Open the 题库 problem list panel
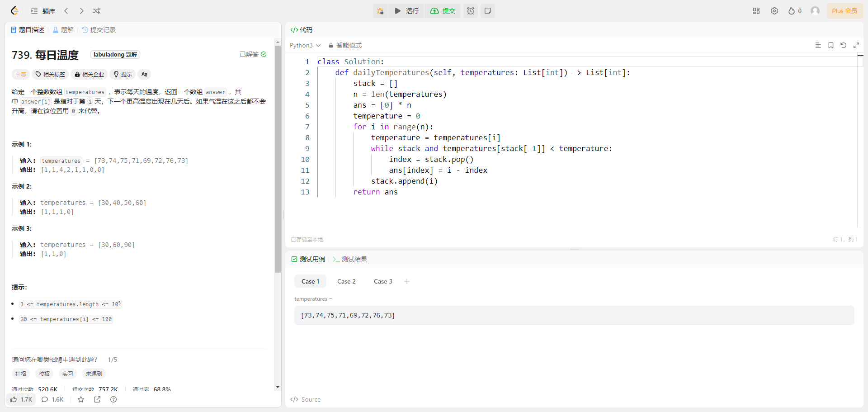Image resolution: width=868 pixels, height=412 pixels. click(x=43, y=11)
